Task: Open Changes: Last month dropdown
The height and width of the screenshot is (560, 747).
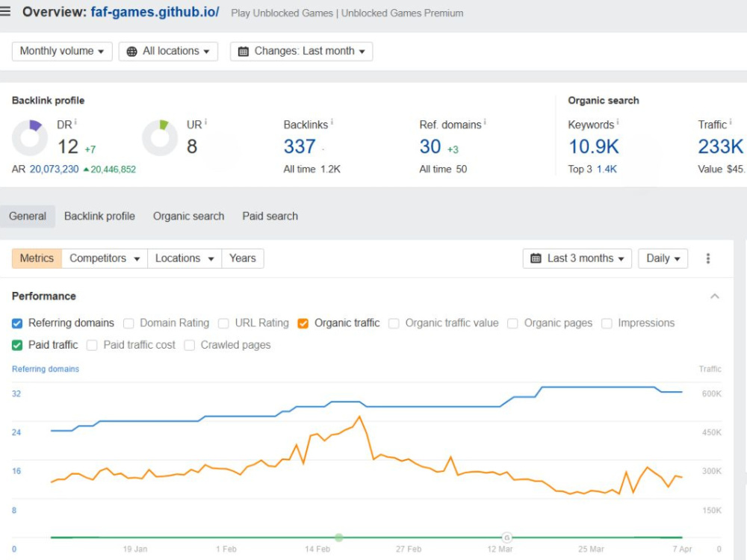Action: [301, 52]
